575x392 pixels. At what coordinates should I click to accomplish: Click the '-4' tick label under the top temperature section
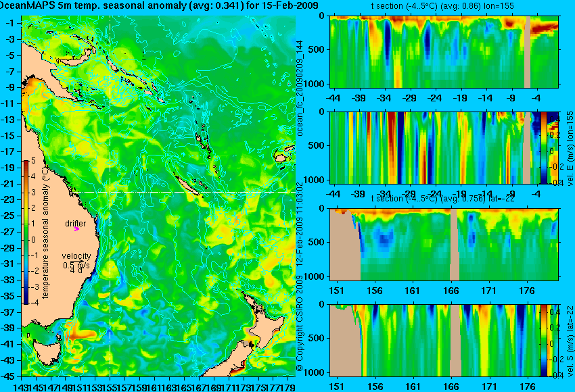[x=537, y=98]
